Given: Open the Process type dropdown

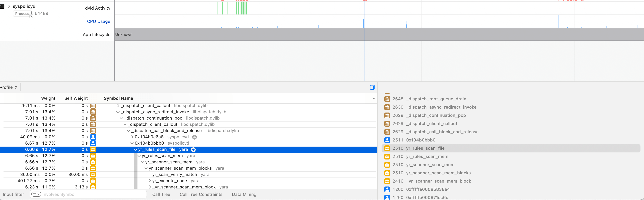Looking at the screenshot, I should point(22,14).
